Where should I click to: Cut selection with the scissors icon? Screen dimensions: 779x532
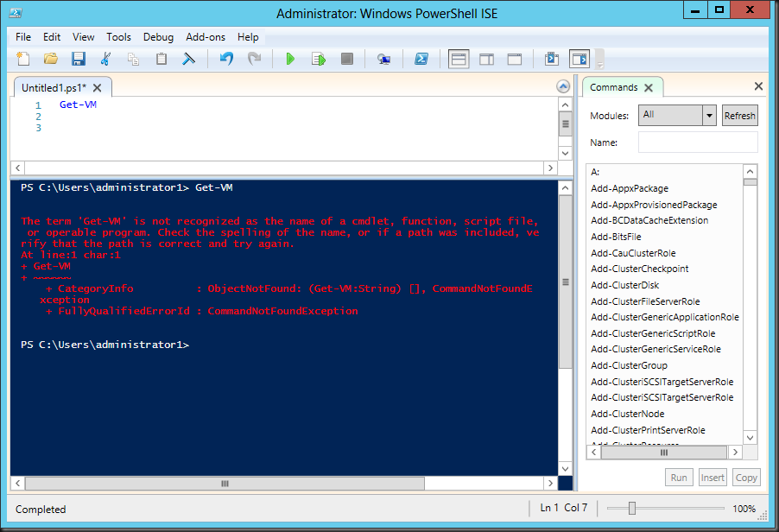coord(105,59)
